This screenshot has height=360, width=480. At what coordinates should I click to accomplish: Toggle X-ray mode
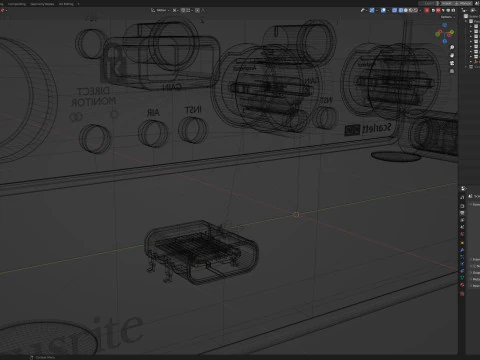[x=394, y=10]
